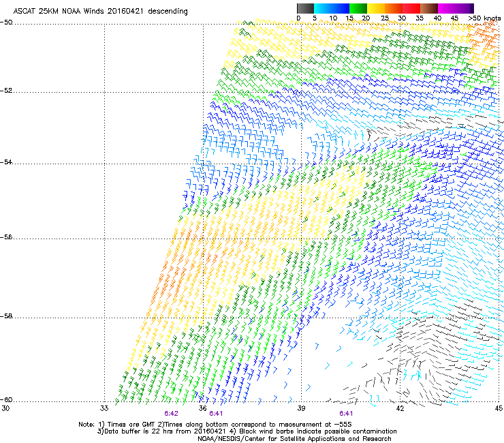This screenshot has width=504, height=443.
Task: Click the purple '6:42' swath time label
Action: (171, 414)
